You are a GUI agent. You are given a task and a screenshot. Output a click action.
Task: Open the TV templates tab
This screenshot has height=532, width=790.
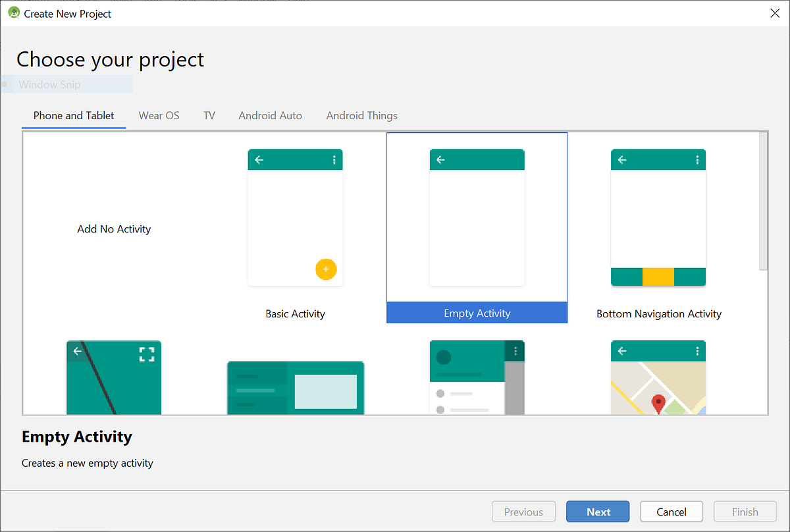(x=209, y=115)
